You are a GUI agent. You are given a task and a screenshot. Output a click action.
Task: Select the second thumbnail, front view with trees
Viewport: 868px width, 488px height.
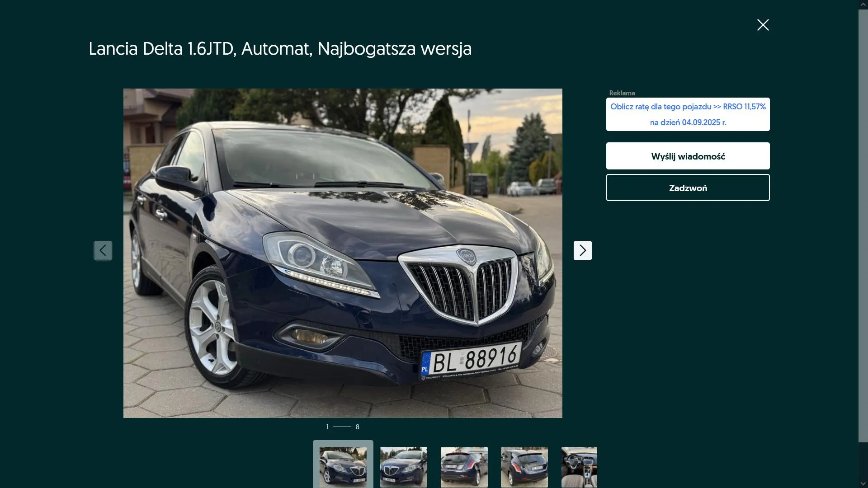tap(404, 467)
